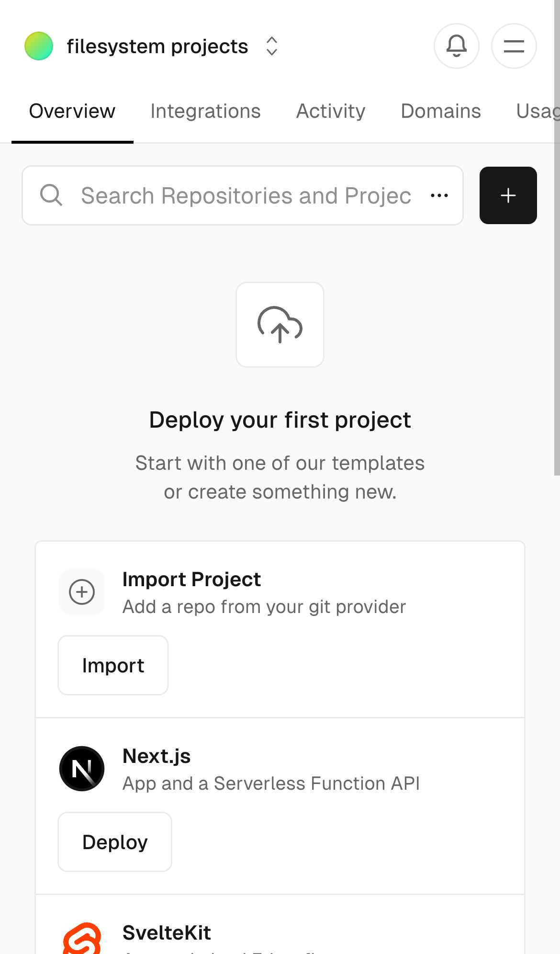Go to the Domains tab
The image size is (560, 954).
pos(441,111)
